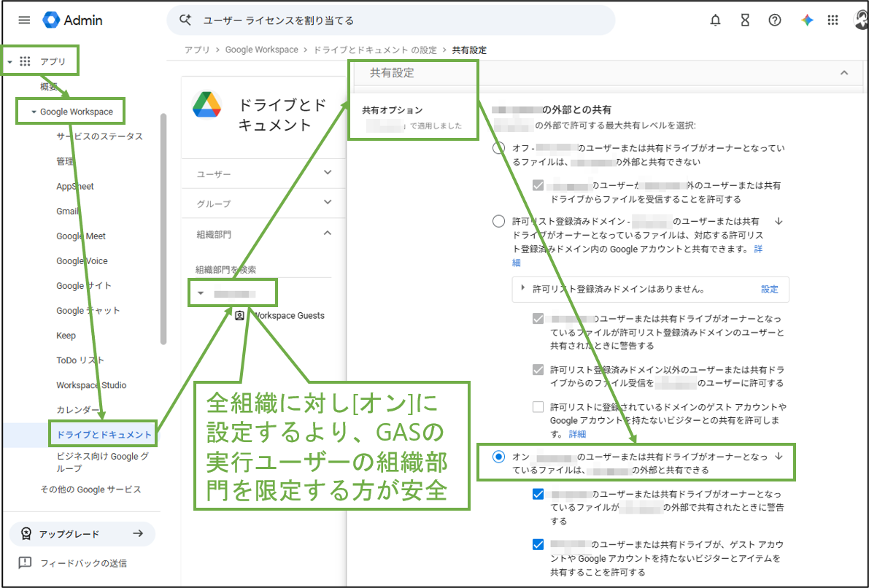This screenshot has height=588, width=869.
Task: Click the 詳細 link under guest account option
Action: pos(577,434)
